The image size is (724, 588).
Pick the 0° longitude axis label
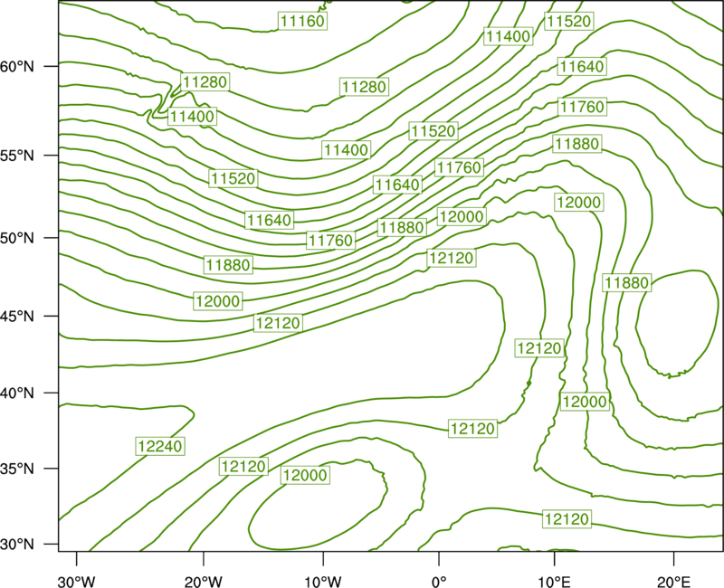[439, 582]
